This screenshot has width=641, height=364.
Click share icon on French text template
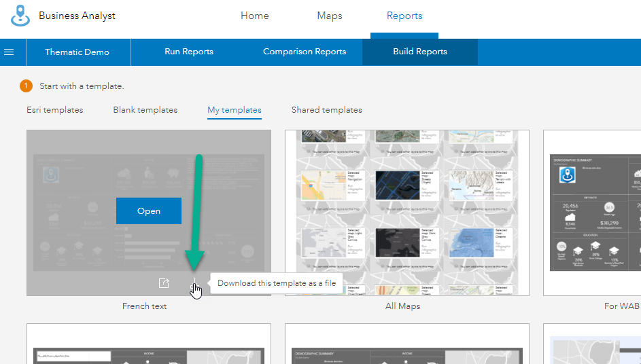164,283
